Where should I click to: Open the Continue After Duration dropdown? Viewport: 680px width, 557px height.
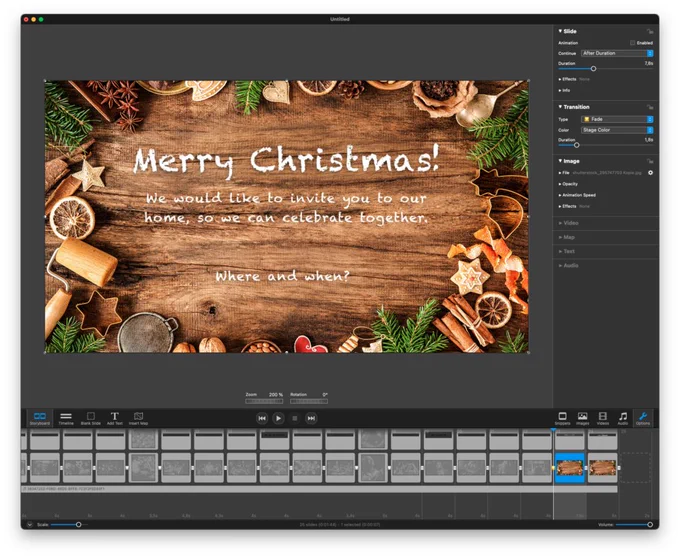pos(617,53)
